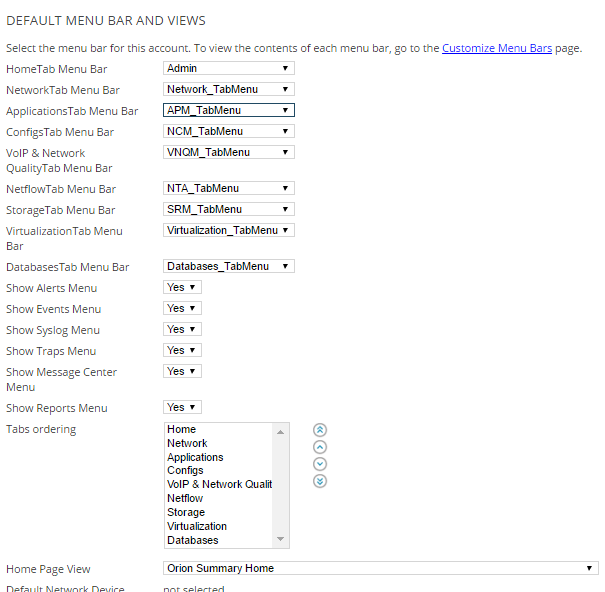Select Databases in the tabs ordering list
This screenshot has height=592, width=605.
(x=219, y=540)
